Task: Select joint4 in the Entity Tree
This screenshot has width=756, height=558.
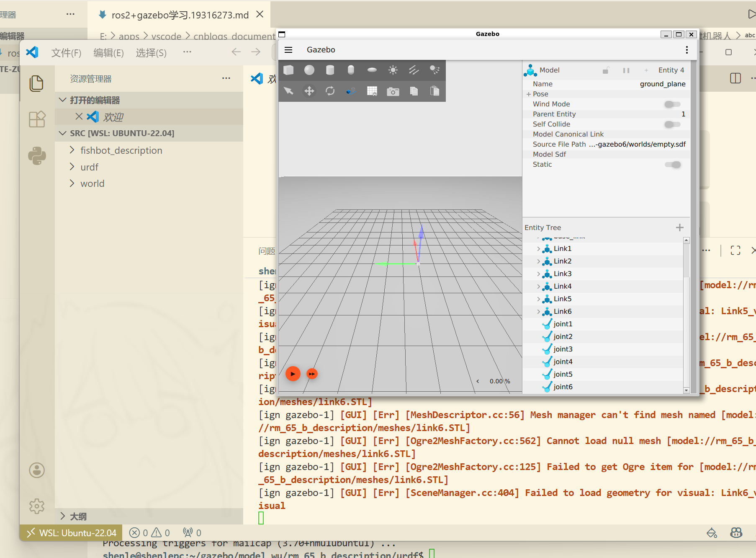Action: 563,362
